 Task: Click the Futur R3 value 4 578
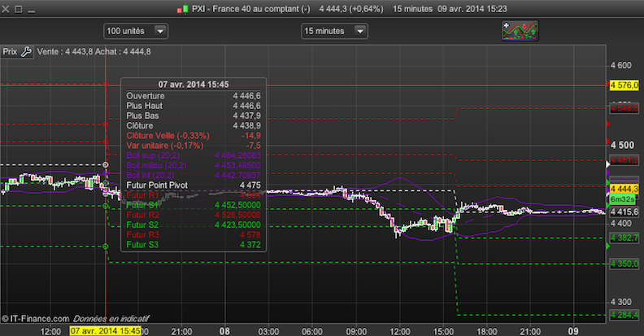[x=250, y=234]
